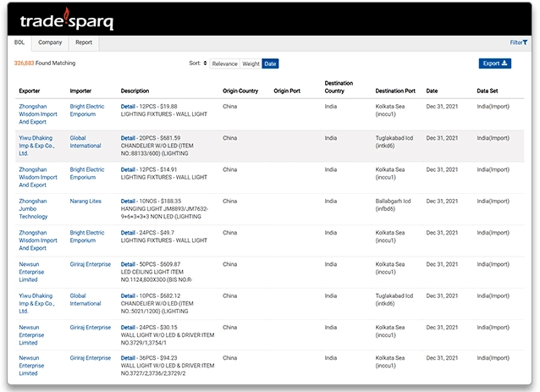Image resolution: width=540 pixels, height=392 pixels.
Task: Open Detail for 12PCS $14.91 row
Action: (128, 170)
